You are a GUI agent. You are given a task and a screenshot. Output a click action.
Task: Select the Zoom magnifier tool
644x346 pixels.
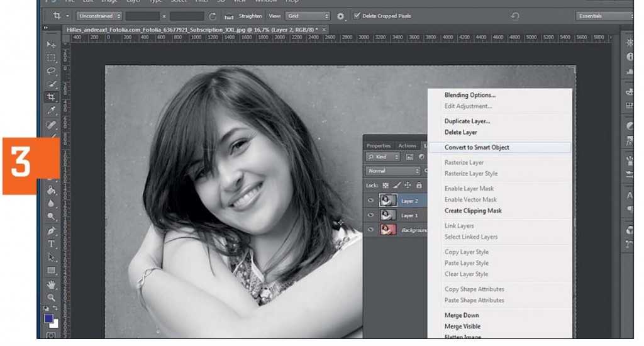(x=52, y=298)
